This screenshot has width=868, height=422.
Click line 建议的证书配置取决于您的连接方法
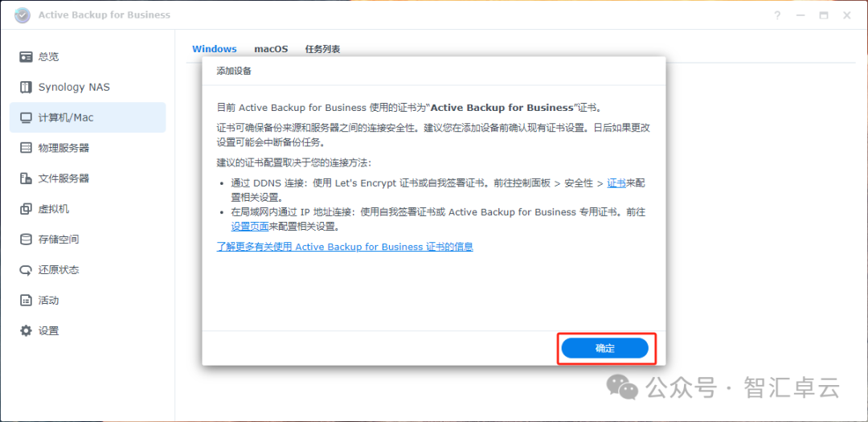(x=294, y=163)
